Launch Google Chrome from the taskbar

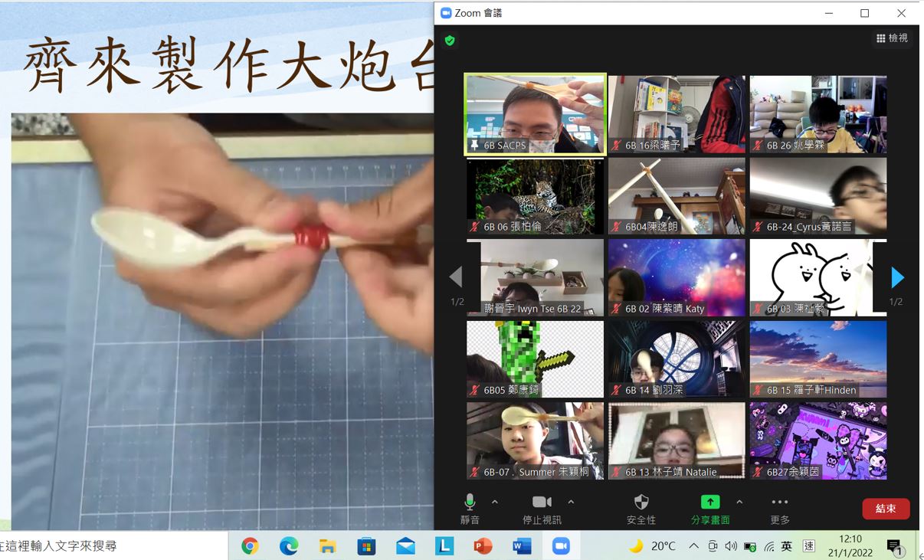[x=250, y=546]
